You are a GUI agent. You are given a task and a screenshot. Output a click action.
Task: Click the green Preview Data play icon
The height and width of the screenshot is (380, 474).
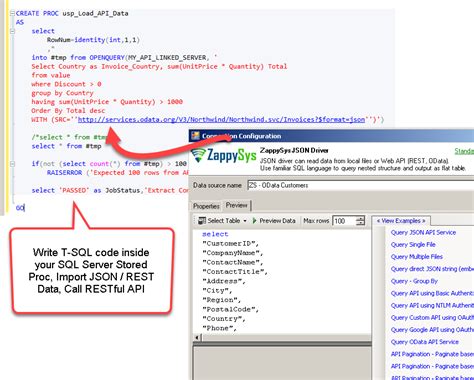coord(255,221)
